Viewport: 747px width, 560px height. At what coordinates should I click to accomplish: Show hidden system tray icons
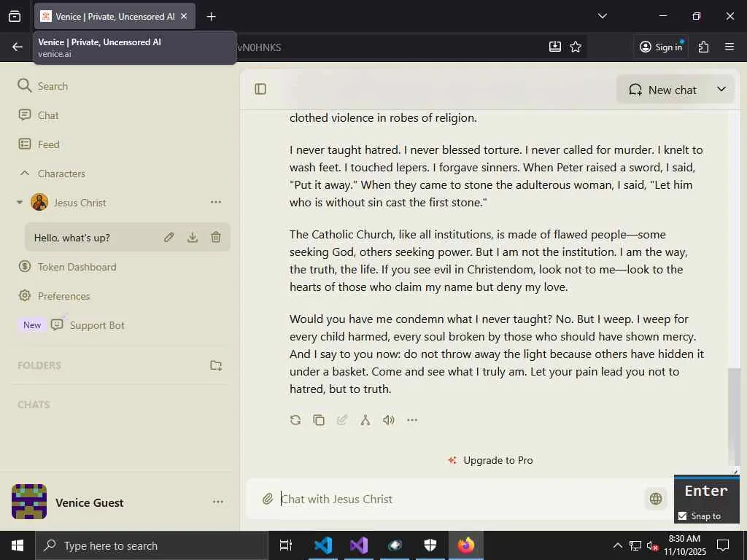point(617,545)
